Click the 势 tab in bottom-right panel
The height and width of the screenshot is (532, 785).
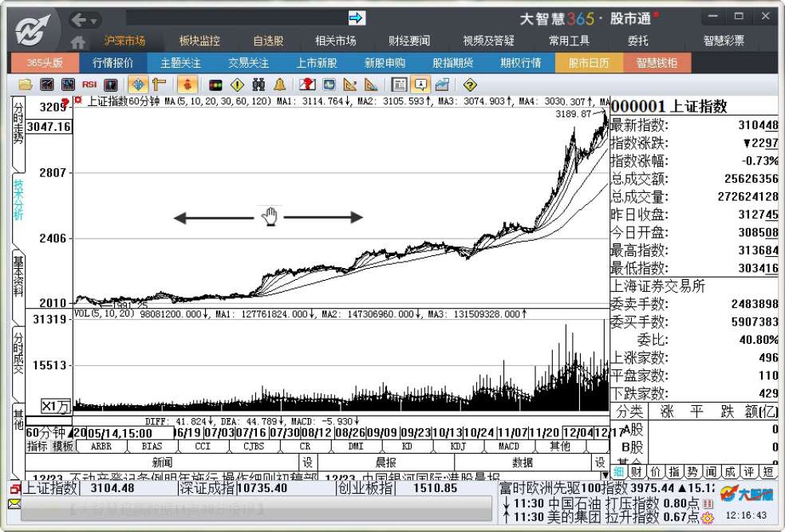(693, 471)
